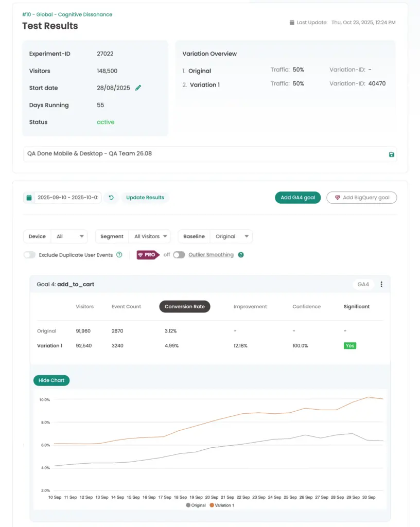Click the green save icon in notes field
Image resolution: width=420 pixels, height=527 pixels.
click(391, 154)
